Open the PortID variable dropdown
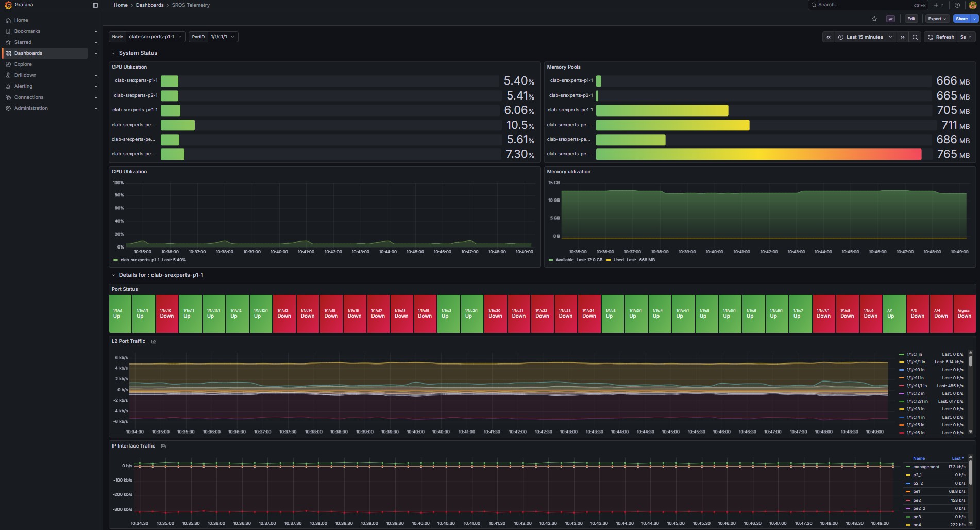The image size is (980, 530). (223, 37)
